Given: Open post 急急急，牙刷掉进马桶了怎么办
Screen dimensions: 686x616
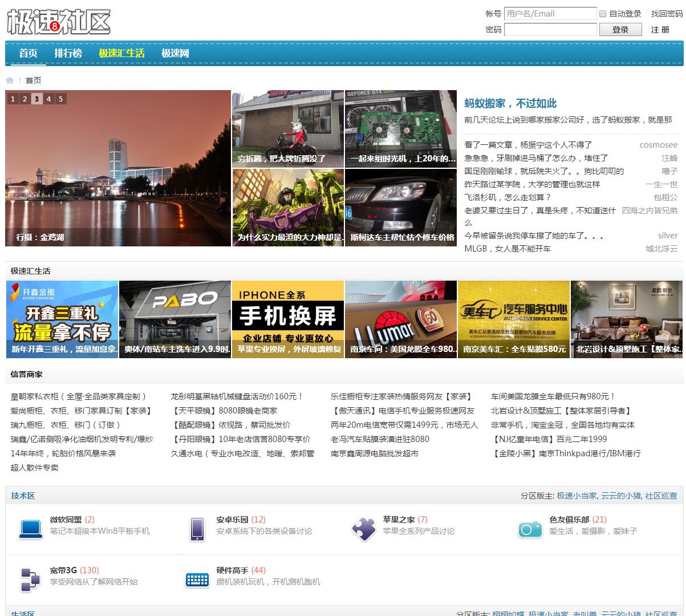Looking at the screenshot, I should (536, 158).
